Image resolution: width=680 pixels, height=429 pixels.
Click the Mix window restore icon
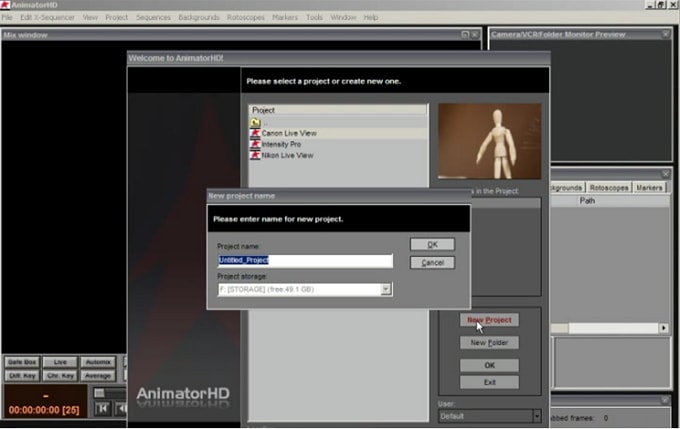tap(465, 34)
